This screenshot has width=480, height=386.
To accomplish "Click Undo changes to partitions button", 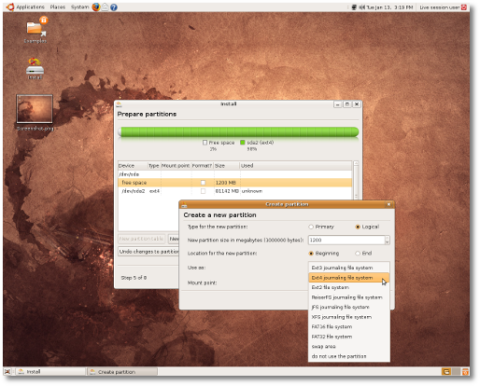I will pyautogui.click(x=149, y=251).
